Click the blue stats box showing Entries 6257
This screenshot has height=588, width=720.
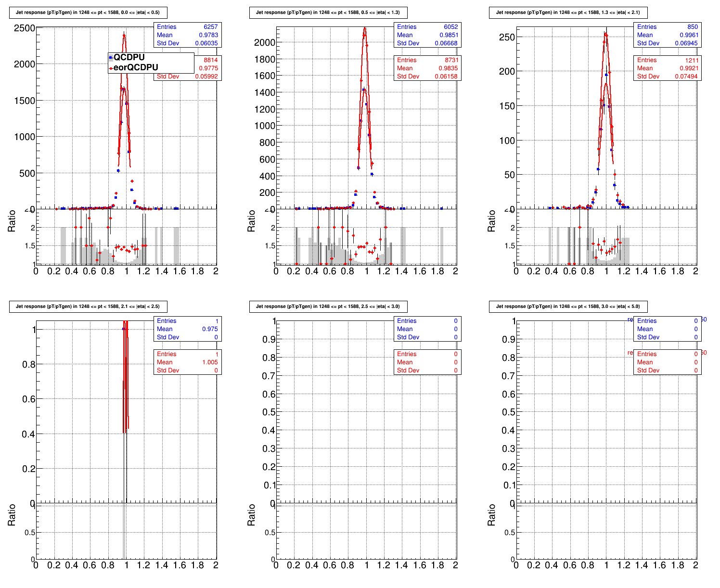187,35
